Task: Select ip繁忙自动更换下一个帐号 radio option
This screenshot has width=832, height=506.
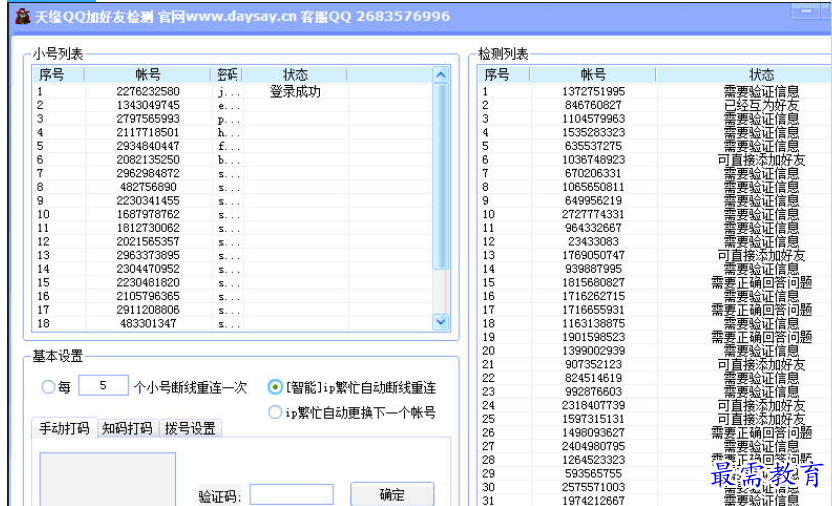Action: [x=275, y=412]
